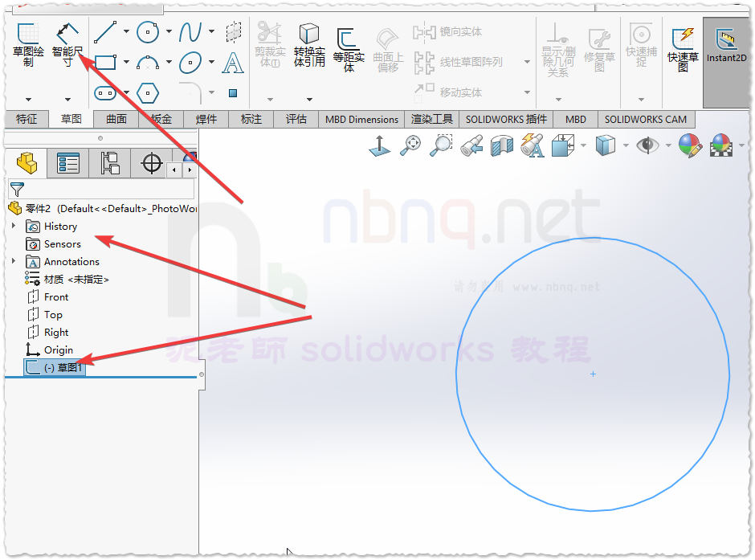Select the Line sketch tool
755x560 pixels.
pyautogui.click(x=105, y=32)
